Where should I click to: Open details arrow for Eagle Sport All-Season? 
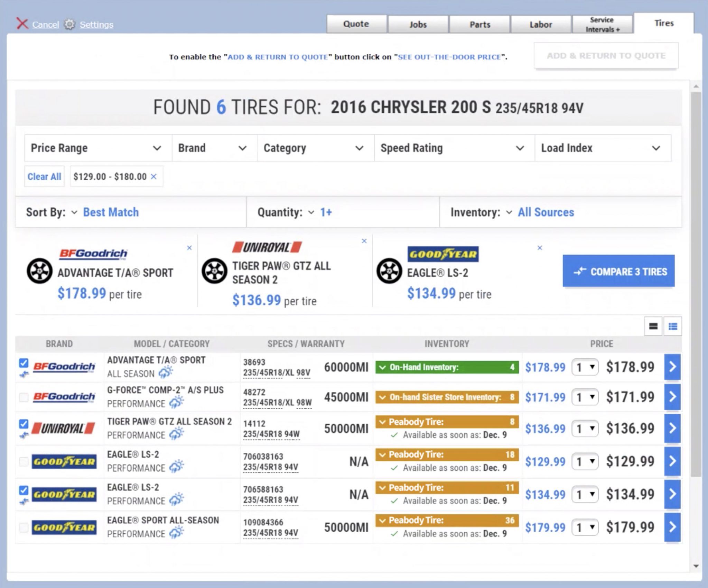[x=672, y=527]
